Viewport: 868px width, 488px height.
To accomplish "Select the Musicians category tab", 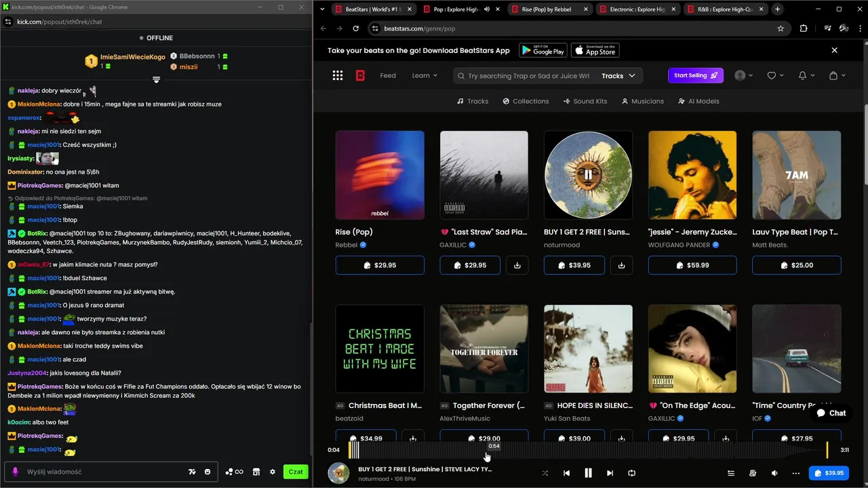I will (642, 101).
